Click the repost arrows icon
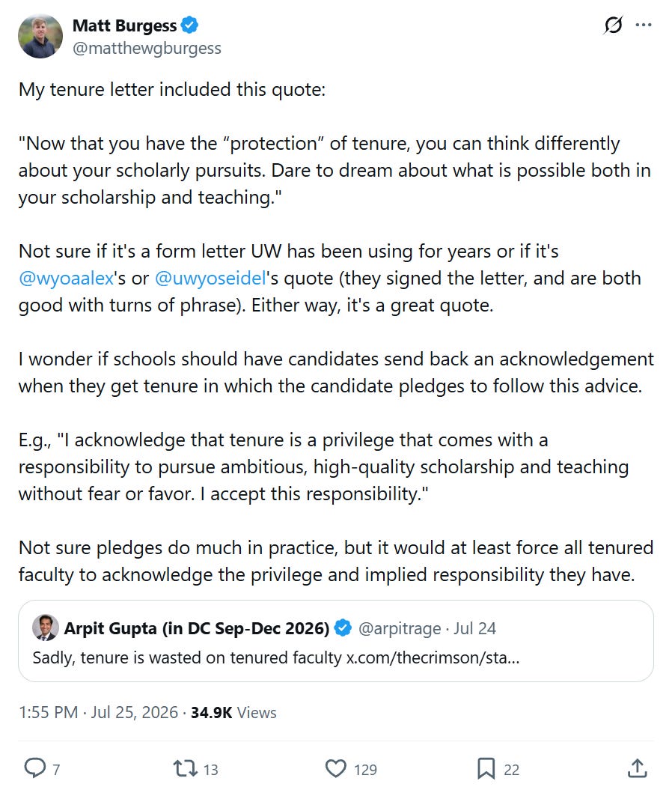This screenshot has height=790, width=672. 185,768
